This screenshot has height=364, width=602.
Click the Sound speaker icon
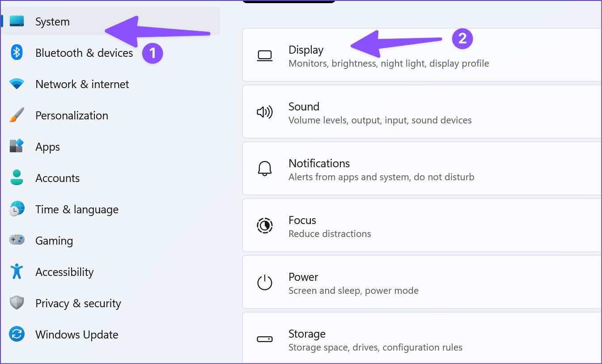[265, 112]
